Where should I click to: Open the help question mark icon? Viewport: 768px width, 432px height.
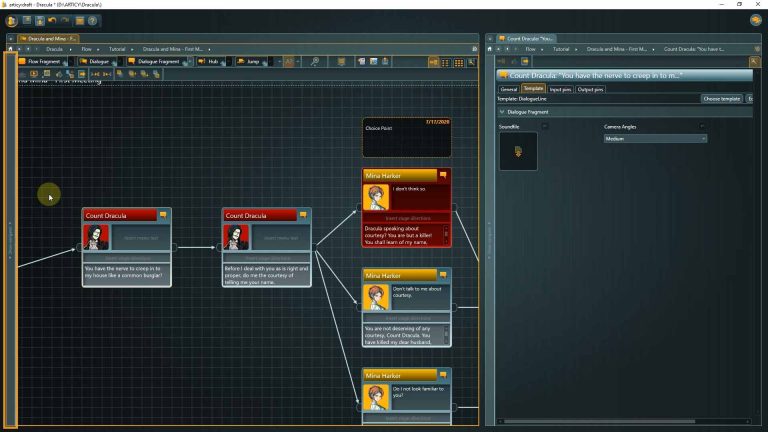(x=92, y=21)
